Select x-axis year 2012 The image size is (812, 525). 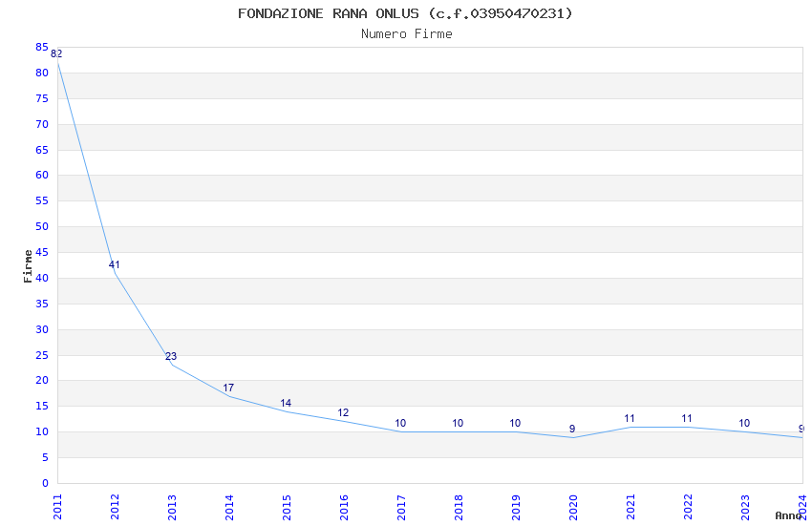tap(115, 507)
